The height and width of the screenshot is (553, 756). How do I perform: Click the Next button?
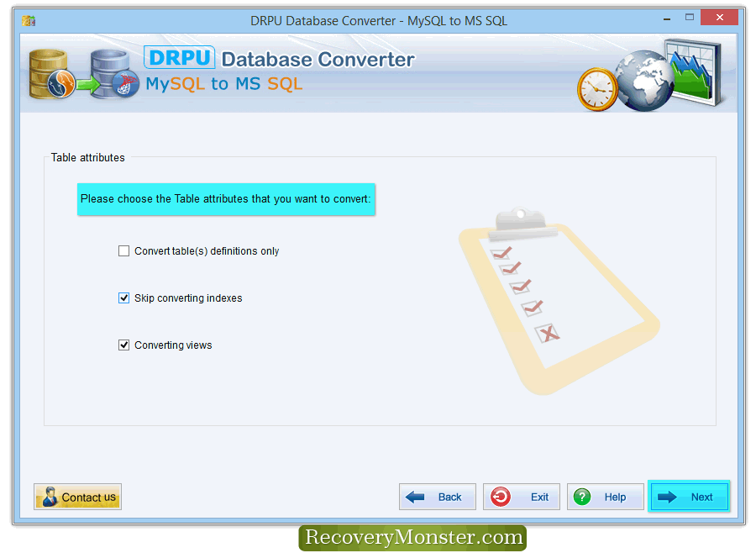689,497
